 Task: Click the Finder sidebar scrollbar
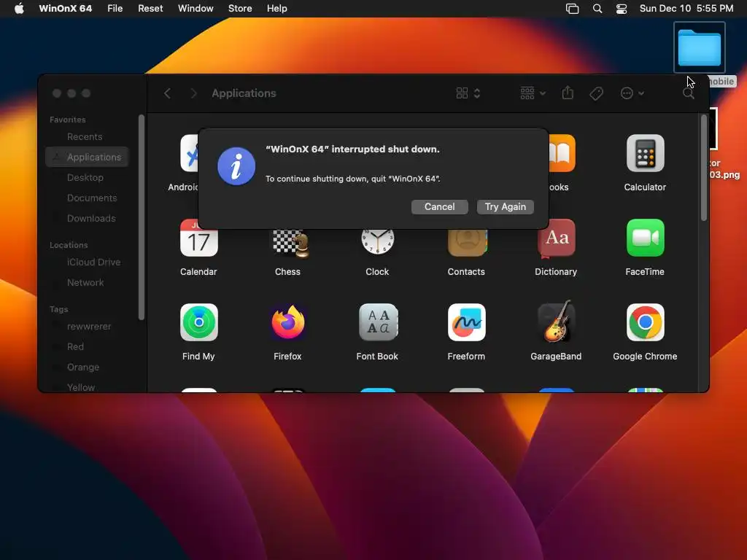tap(141, 217)
